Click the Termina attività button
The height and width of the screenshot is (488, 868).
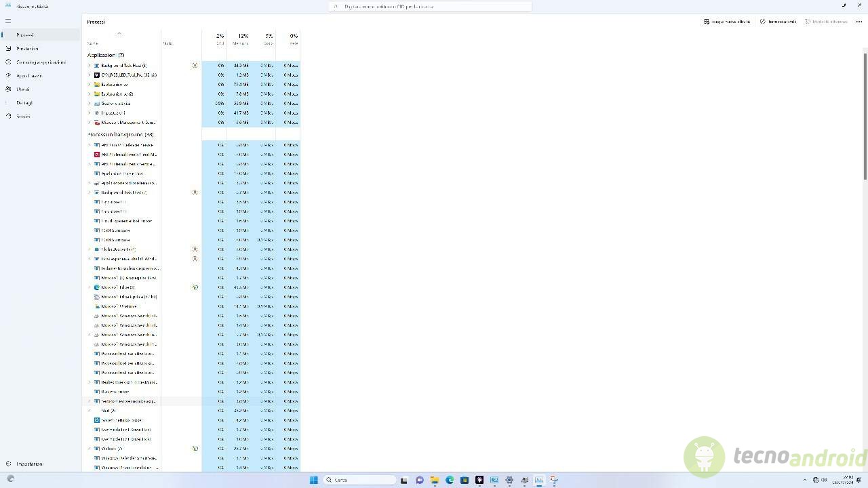(778, 22)
